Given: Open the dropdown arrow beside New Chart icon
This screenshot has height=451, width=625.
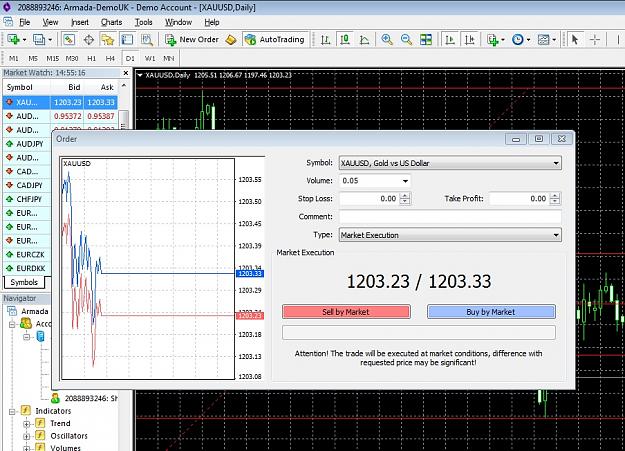Looking at the screenshot, I should point(24,40).
